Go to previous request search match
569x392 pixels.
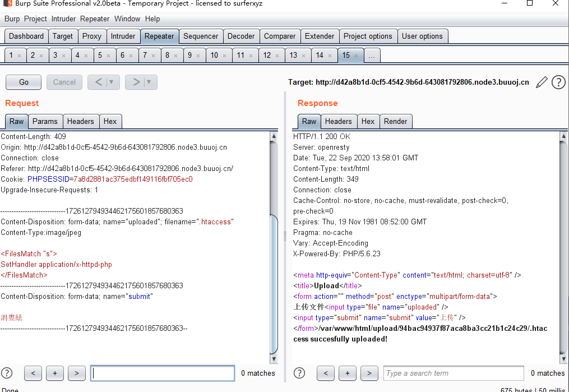point(33,373)
